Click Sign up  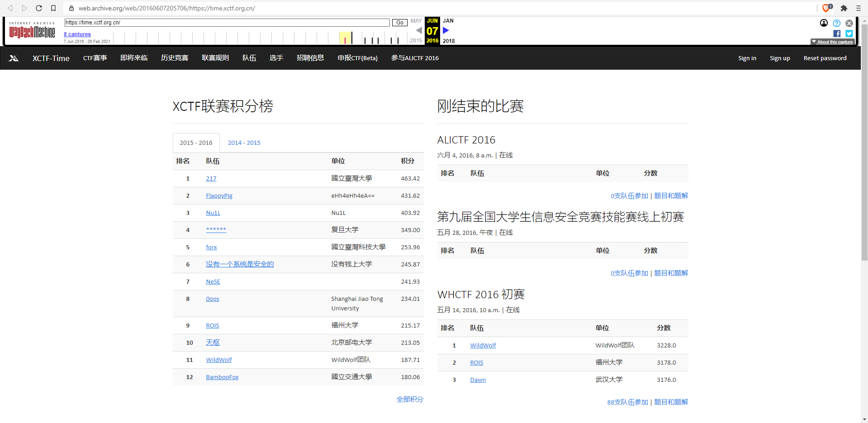pyautogui.click(x=780, y=58)
